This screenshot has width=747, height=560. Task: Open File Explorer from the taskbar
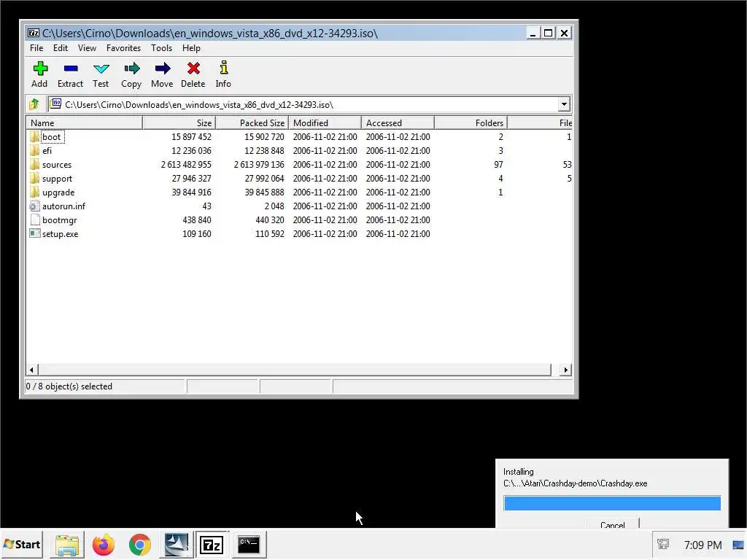pos(67,545)
